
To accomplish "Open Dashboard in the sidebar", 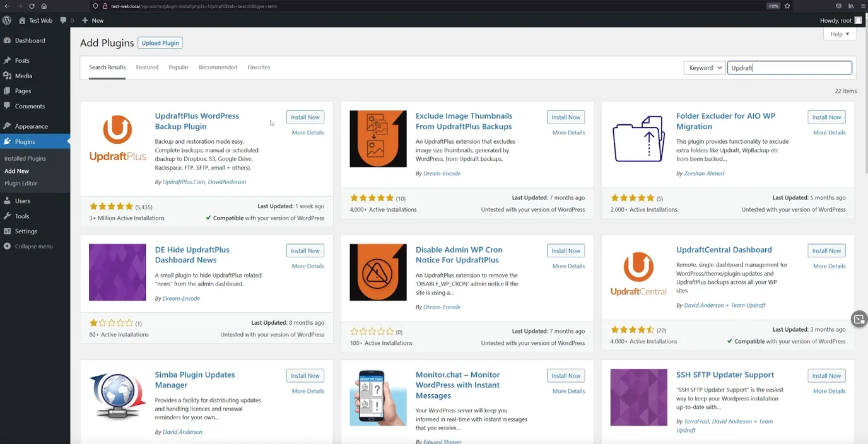I will pyautogui.click(x=30, y=40).
